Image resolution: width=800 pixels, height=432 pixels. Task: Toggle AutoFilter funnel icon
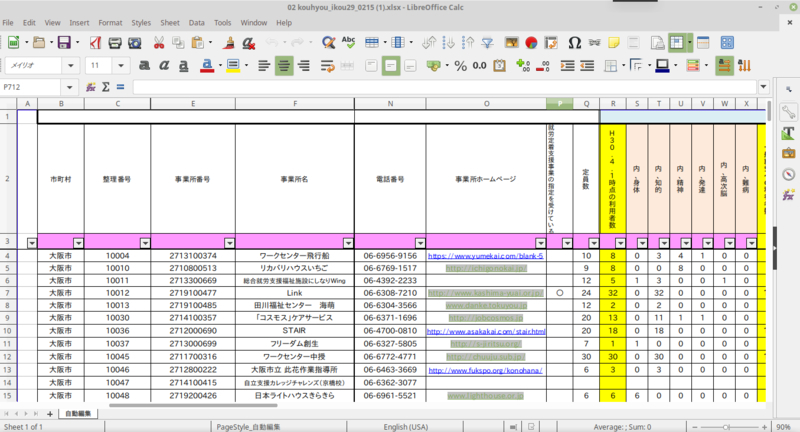487,43
